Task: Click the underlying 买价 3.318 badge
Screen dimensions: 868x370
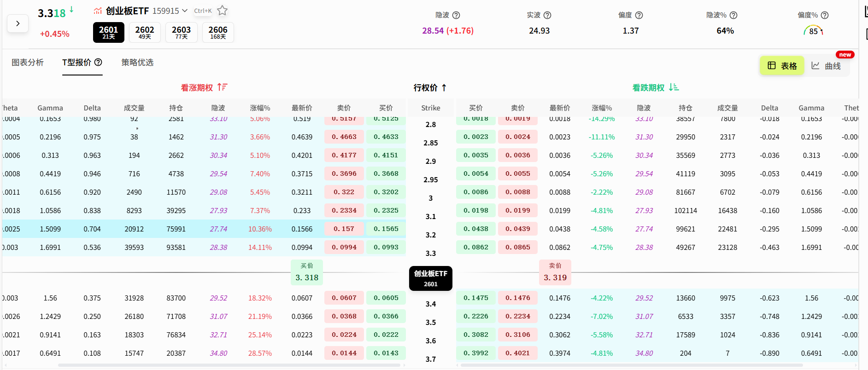Action: pyautogui.click(x=307, y=272)
